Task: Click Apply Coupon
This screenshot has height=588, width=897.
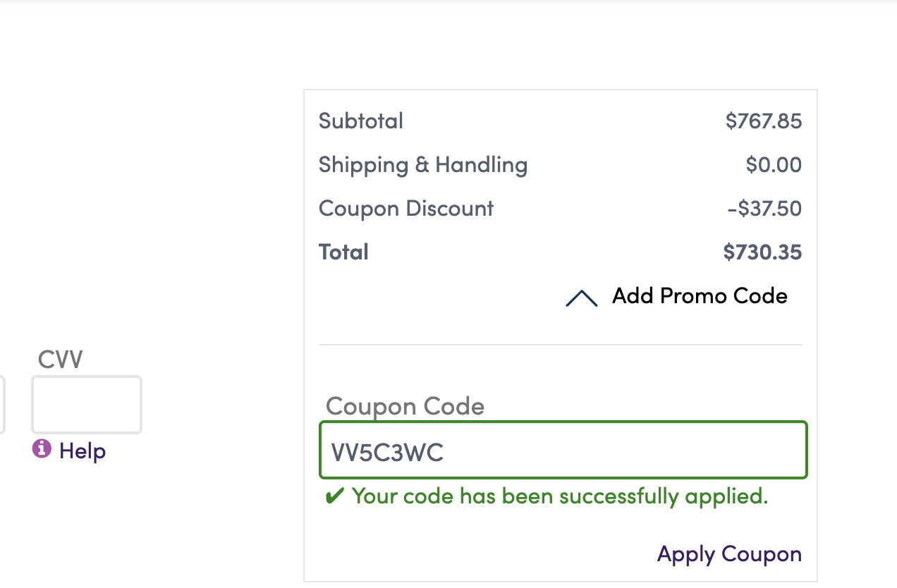Action: pyautogui.click(x=729, y=555)
